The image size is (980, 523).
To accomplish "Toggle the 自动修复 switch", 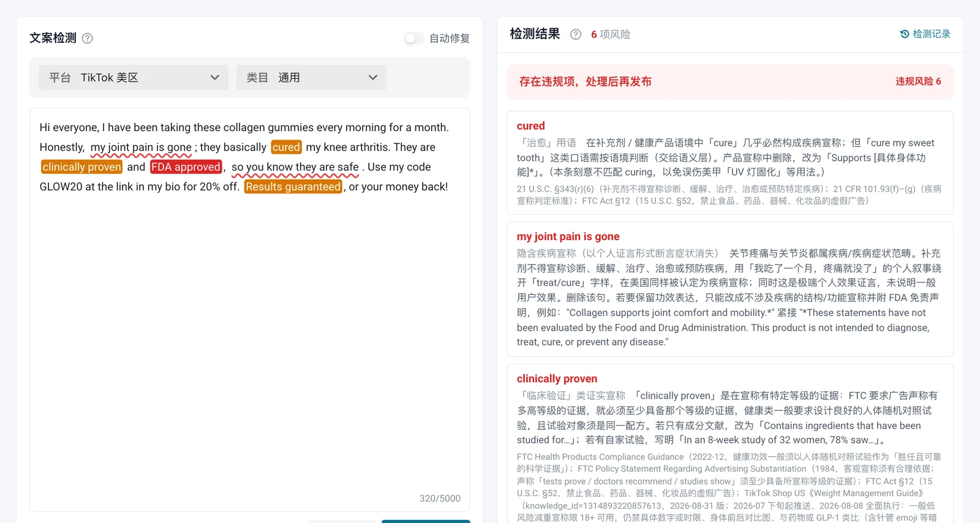I will click(x=414, y=39).
